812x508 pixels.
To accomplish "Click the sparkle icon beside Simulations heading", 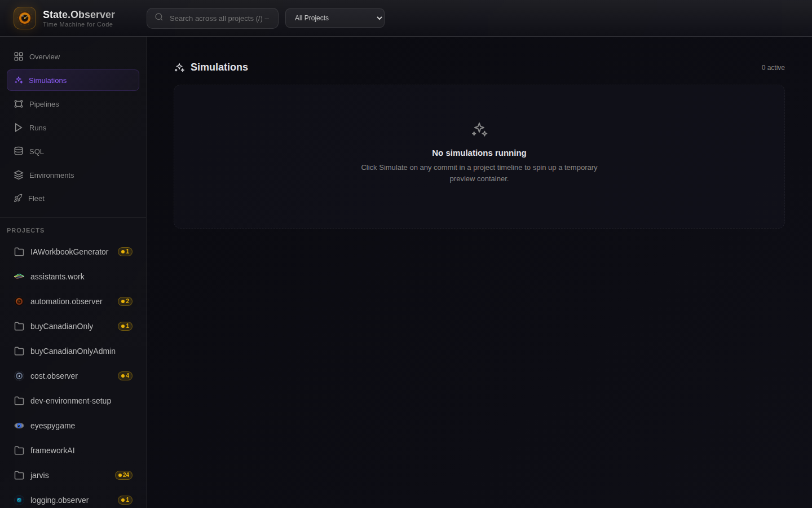I will tap(179, 68).
